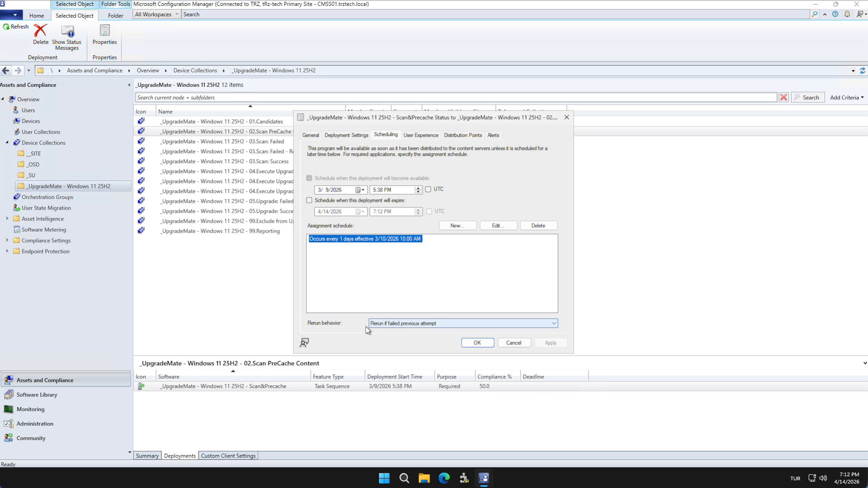Screen dimensions: 868x488
Task: Select the assignment schedule entry
Action: [365, 239]
